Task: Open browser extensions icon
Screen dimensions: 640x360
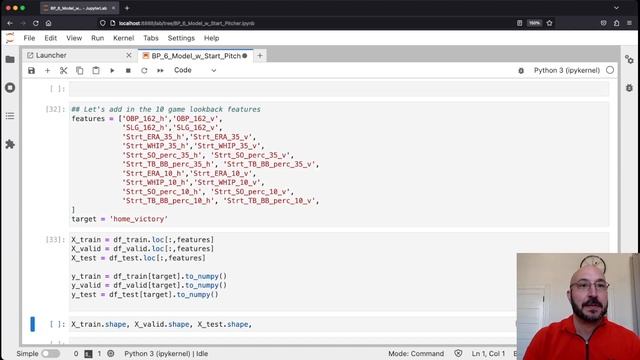Action: (x=616, y=23)
